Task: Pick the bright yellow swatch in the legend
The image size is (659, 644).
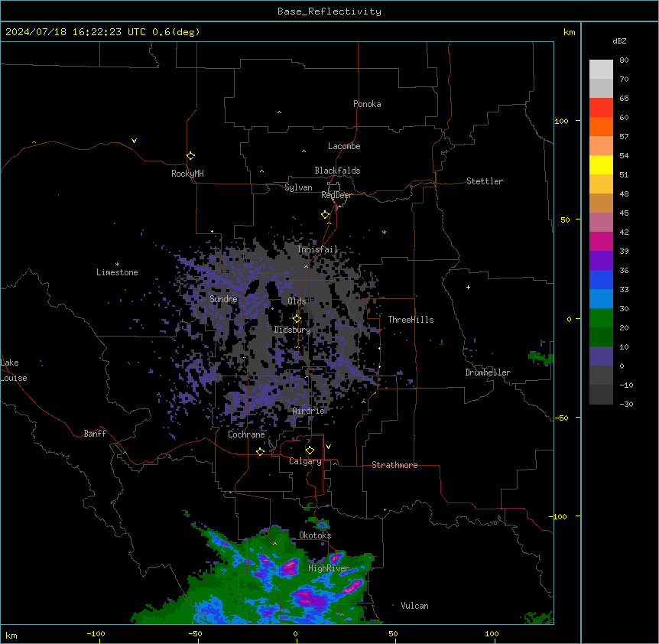Action: [601, 164]
